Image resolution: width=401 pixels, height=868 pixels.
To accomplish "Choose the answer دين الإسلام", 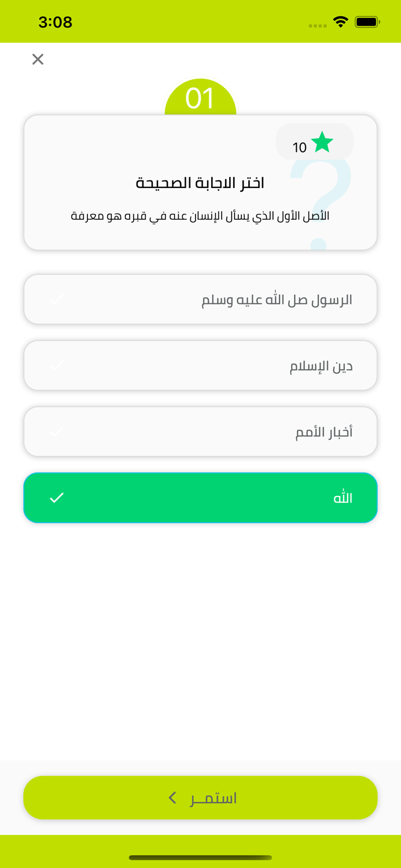I will 200,365.
